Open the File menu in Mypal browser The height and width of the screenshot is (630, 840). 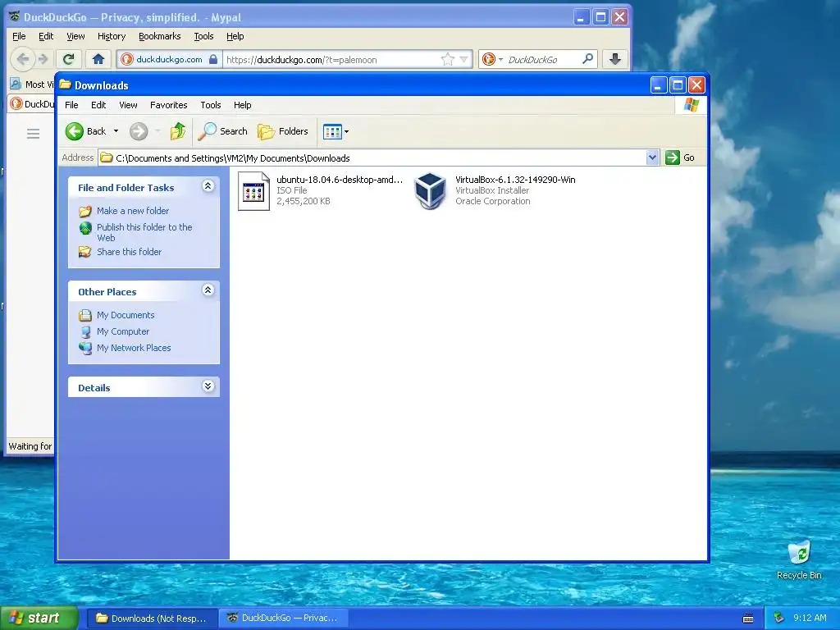click(x=19, y=36)
